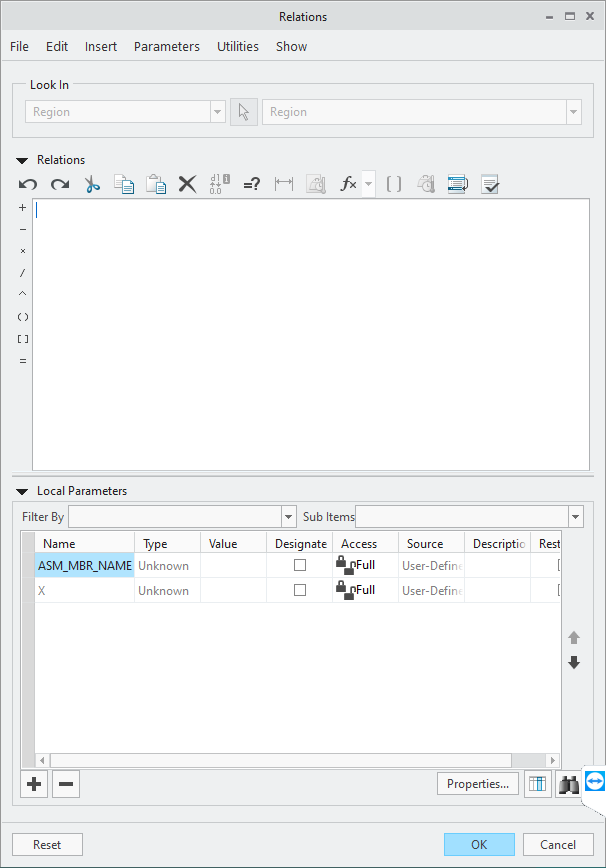Click the Properties... button
606x868 pixels.
pos(479,785)
